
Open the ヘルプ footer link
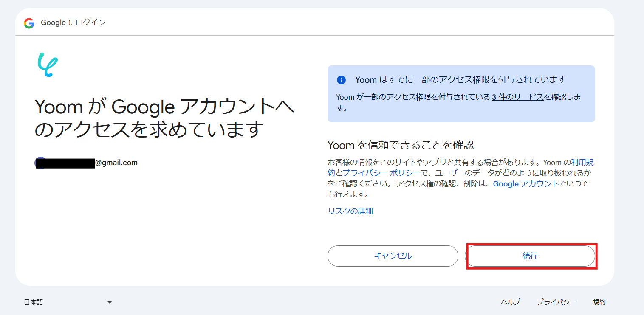[511, 302]
